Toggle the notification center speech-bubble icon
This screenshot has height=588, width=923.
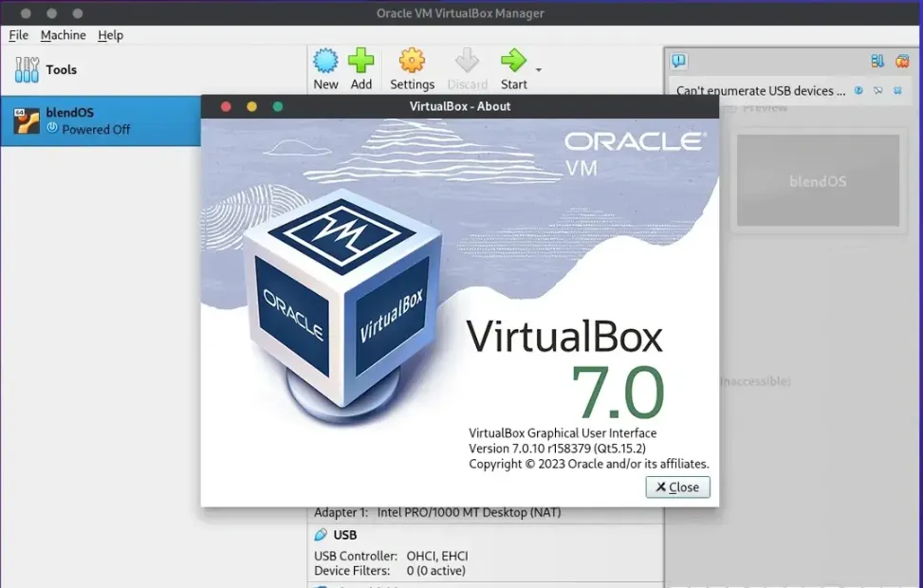coord(678,61)
